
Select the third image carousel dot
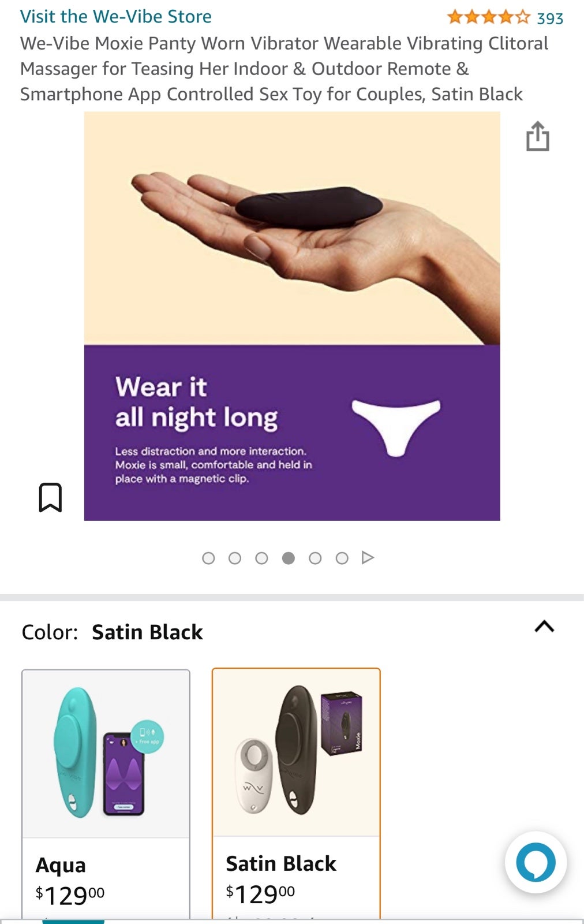click(x=261, y=558)
